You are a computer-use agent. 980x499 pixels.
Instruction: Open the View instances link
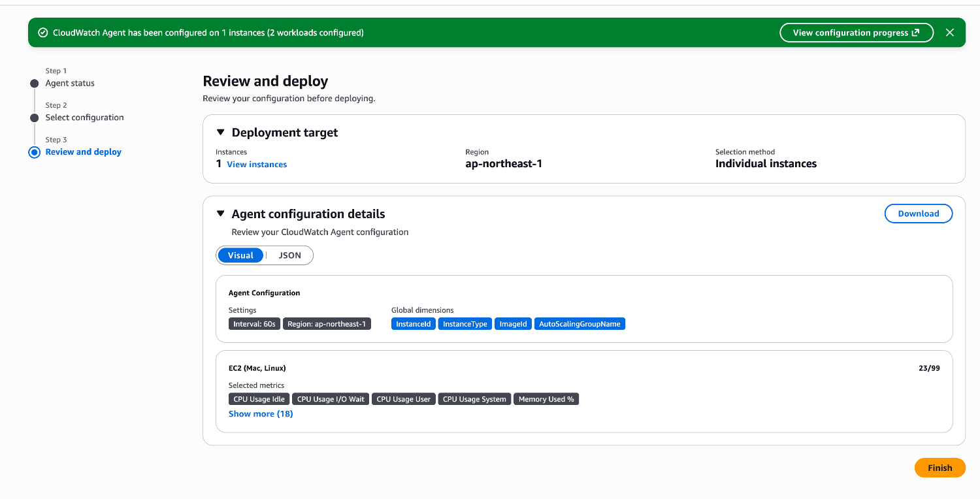[257, 165]
